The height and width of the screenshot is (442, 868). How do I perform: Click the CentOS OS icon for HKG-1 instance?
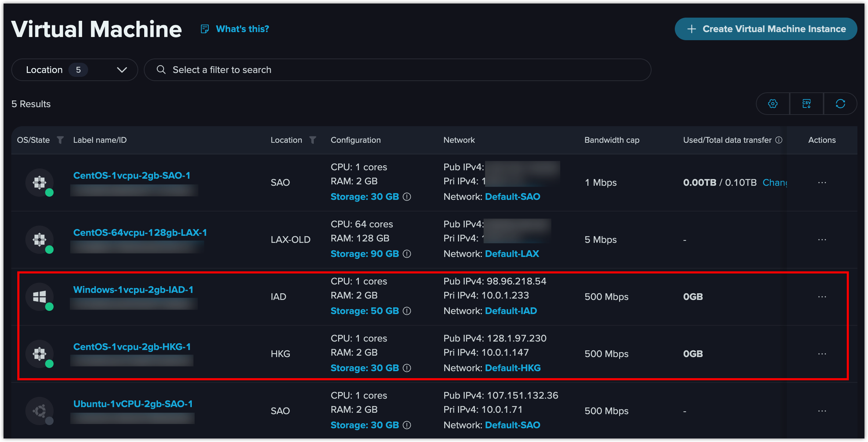tap(39, 354)
